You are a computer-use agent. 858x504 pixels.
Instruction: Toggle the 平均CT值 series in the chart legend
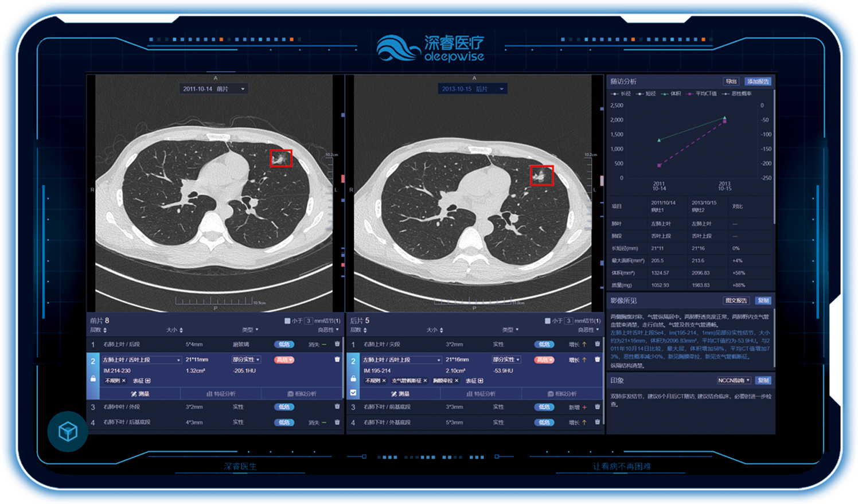click(701, 93)
